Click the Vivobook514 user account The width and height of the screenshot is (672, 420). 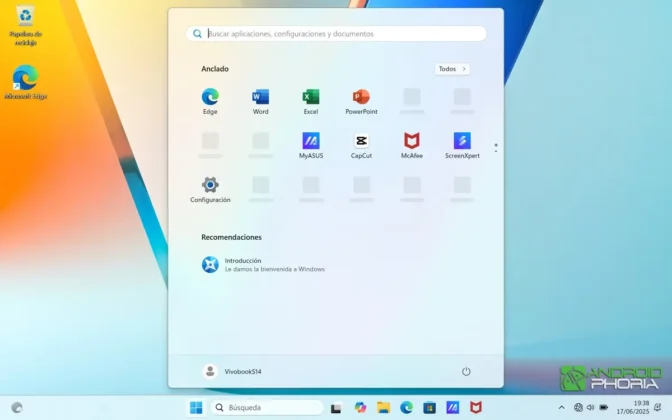tap(232, 372)
